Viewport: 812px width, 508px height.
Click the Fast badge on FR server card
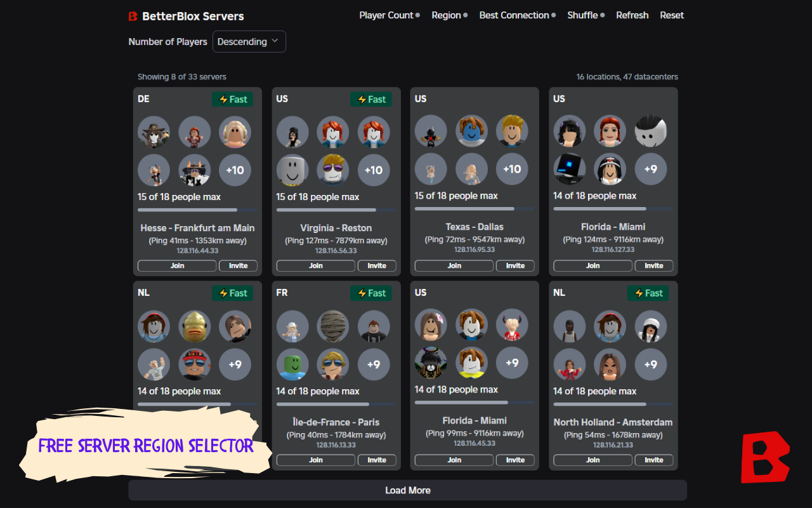371,293
